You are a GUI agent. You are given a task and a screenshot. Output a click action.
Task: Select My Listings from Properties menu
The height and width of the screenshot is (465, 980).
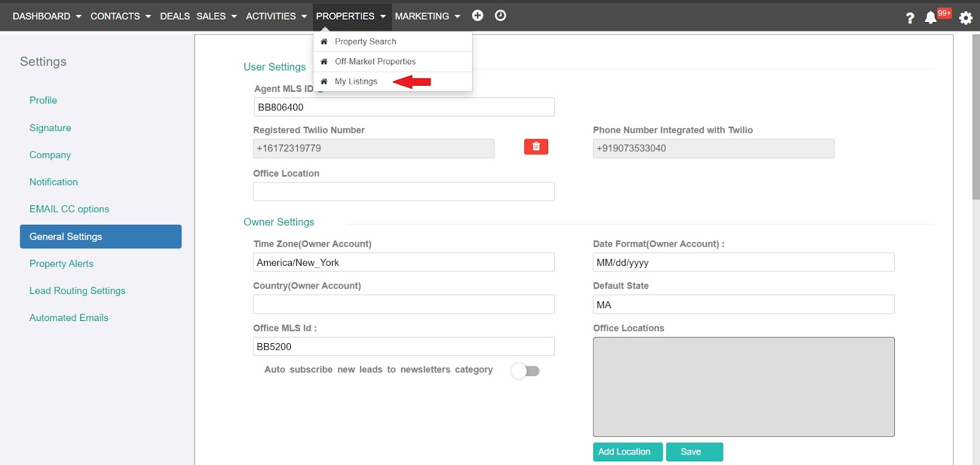point(356,81)
